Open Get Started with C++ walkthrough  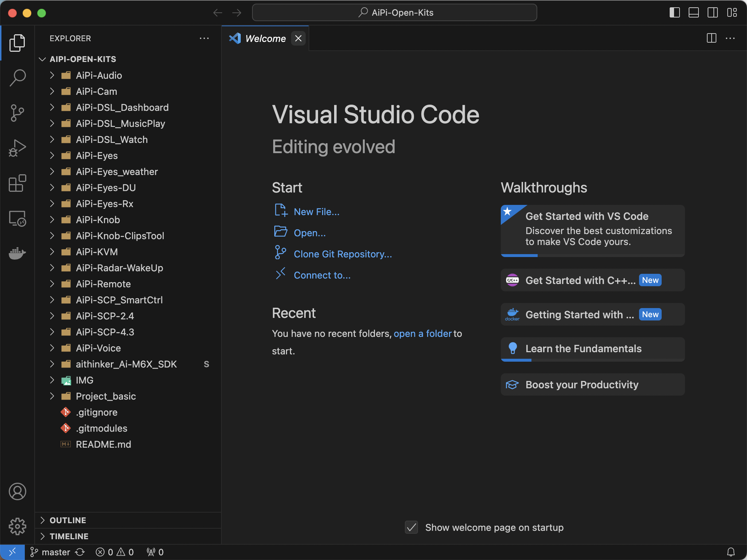click(x=593, y=280)
